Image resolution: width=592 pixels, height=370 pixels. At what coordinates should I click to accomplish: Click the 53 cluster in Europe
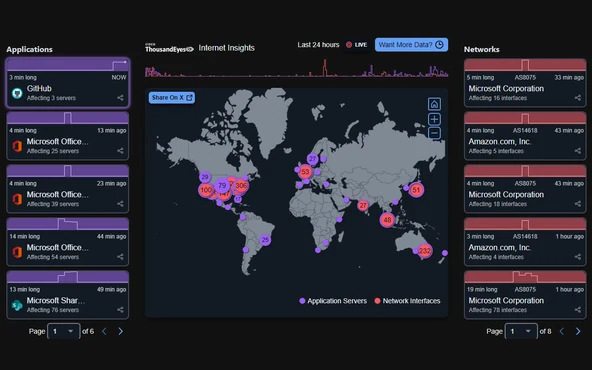(x=305, y=172)
